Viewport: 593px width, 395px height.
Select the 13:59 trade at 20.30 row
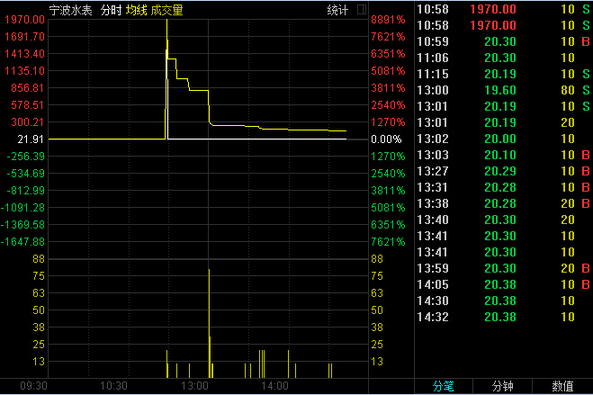click(503, 268)
